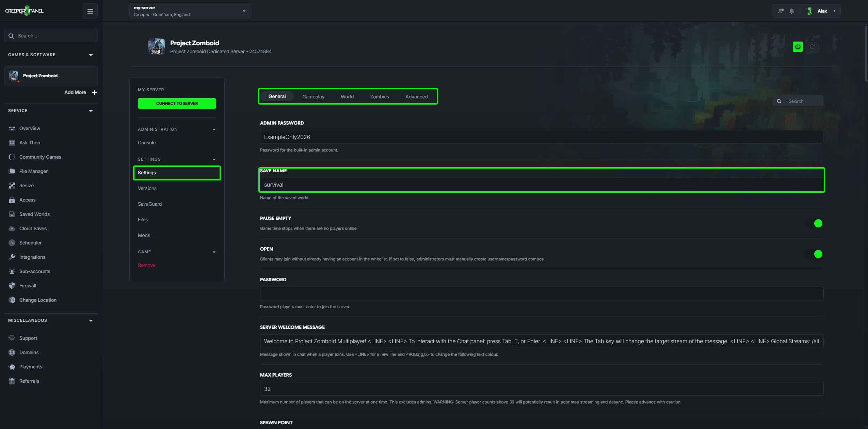Click the sidebar search magnifier icon
The width and height of the screenshot is (868, 429).
click(11, 36)
